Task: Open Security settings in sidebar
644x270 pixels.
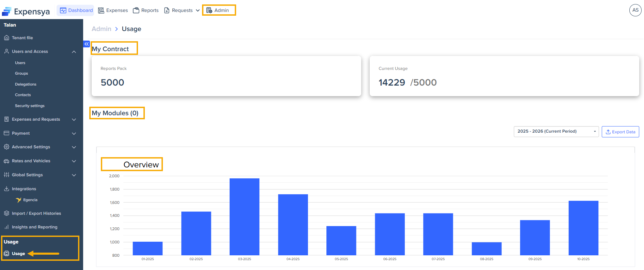Action: (x=30, y=106)
